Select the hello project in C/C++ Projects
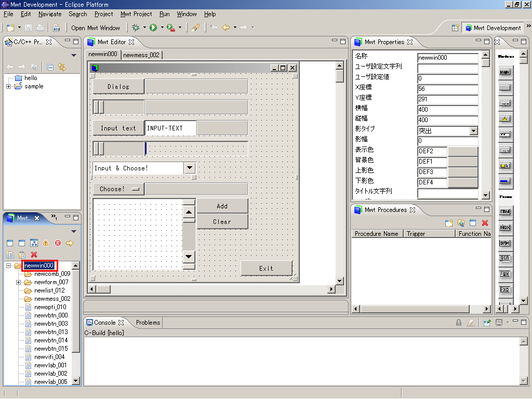Screen dimensions: 532x399 coord(31,78)
